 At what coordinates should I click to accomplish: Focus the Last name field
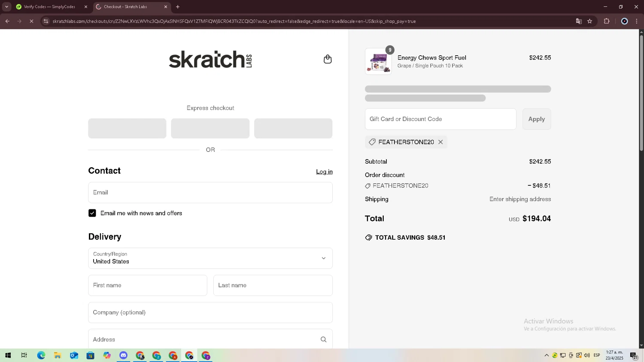[273, 285]
